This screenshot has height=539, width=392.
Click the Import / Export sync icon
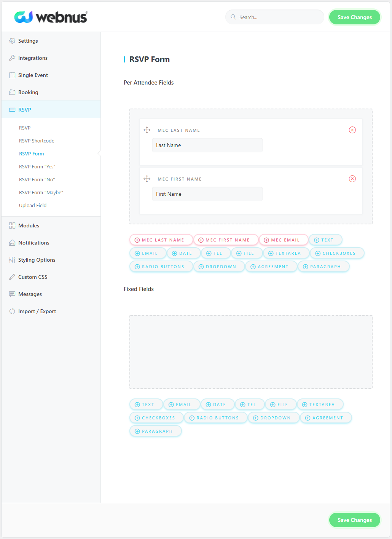(x=12, y=311)
